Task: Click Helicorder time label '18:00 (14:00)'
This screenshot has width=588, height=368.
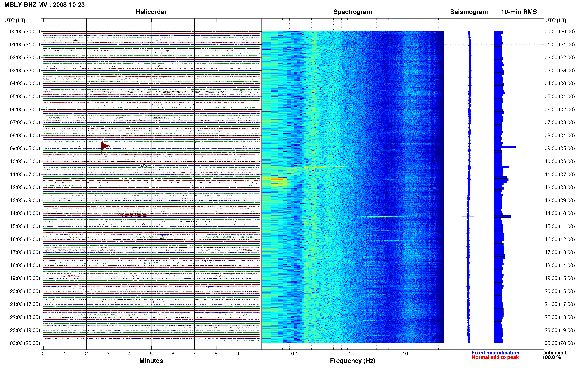Action: pyautogui.click(x=25, y=265)
